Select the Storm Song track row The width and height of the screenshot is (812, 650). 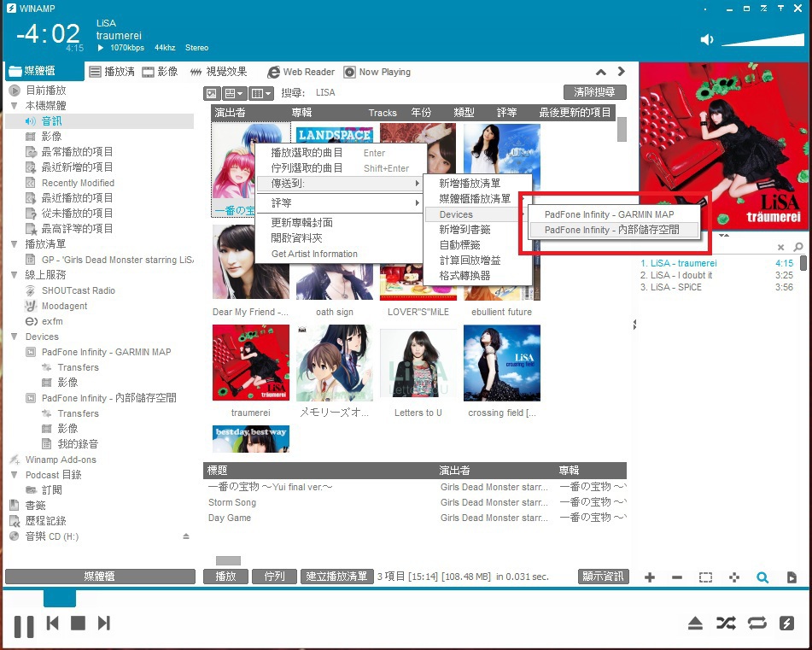415,502
